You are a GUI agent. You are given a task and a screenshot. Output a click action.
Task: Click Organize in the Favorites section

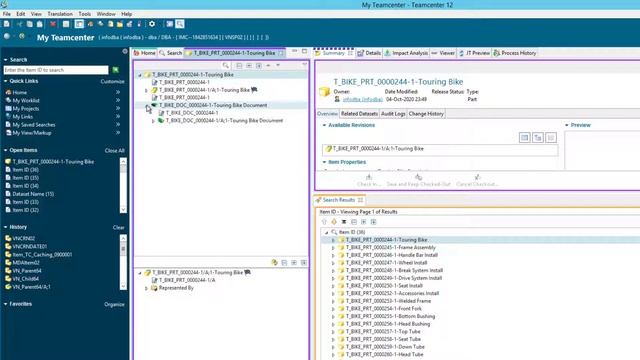tap(114, 304)
